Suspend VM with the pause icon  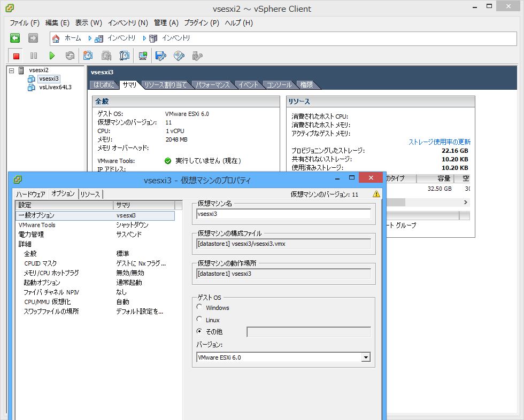(x=34, y=56)
